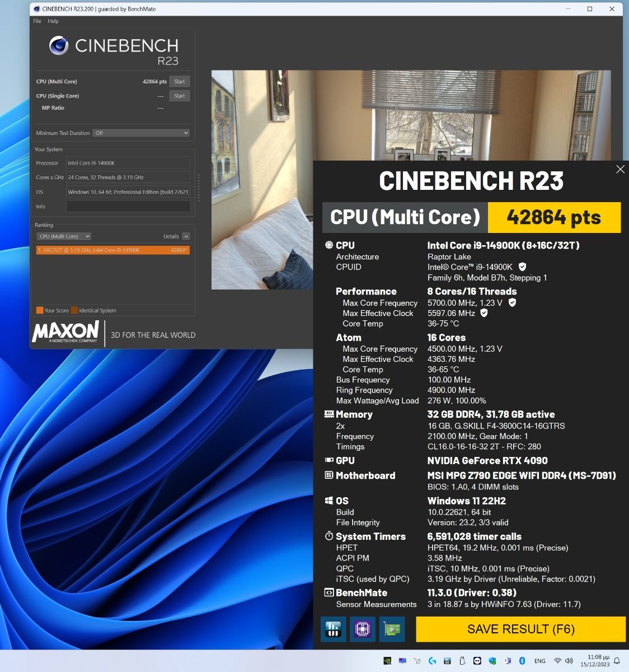629x672 pixels.
Task: Click 'CL16.0-16-16-32 2T - RFC: 280' timings
Action: click(x=484, y=446)
